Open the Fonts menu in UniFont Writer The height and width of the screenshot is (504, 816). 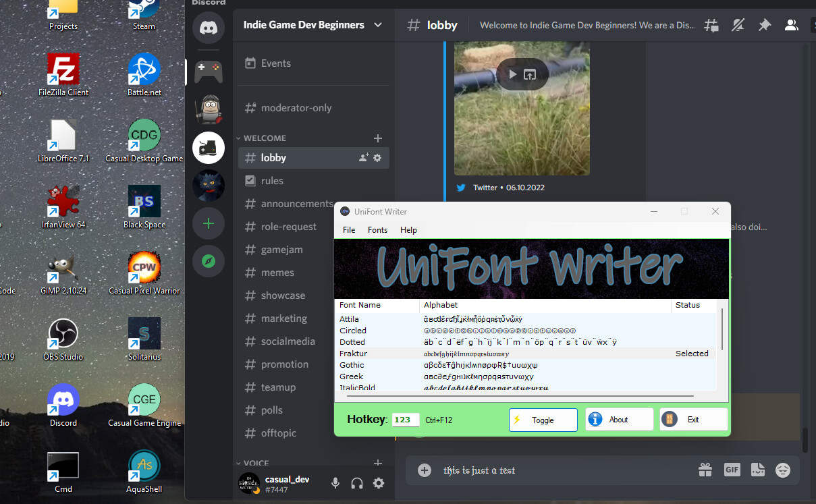click(377, 229)
